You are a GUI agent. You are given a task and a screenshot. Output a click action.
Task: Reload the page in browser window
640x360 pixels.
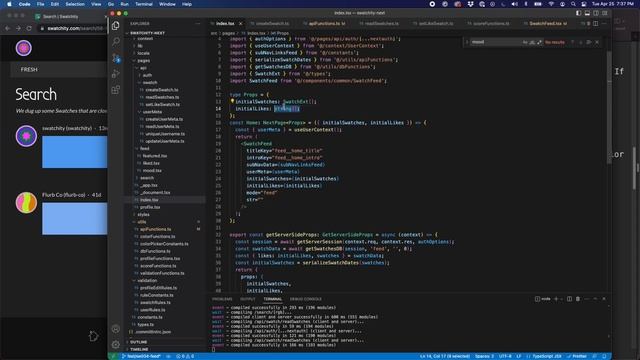29,28
